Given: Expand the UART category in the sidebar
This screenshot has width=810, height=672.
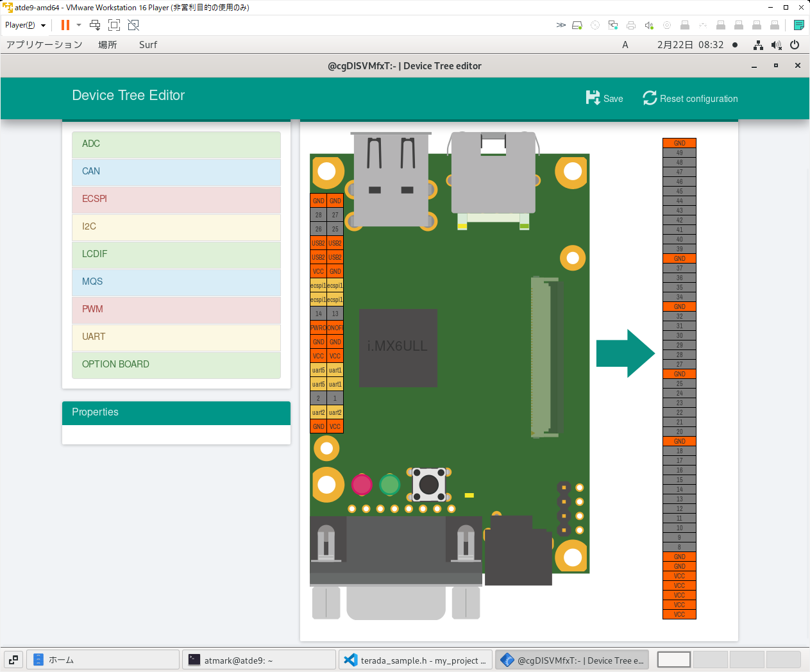Looking at the screenshot, I should [176, 337].
